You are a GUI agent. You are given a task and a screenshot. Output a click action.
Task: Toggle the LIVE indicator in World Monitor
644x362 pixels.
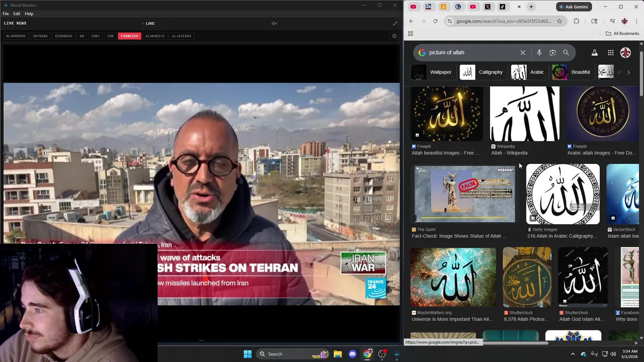[x=148, y=23]
